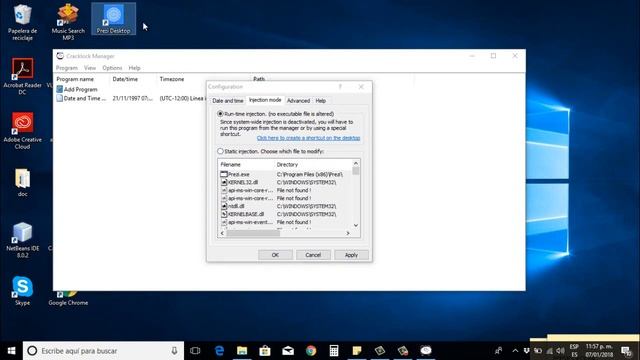The height and width of the screenshot is (360, 640).
Task: Open the Calculator taskbar icon
Action: coord(334,351)
